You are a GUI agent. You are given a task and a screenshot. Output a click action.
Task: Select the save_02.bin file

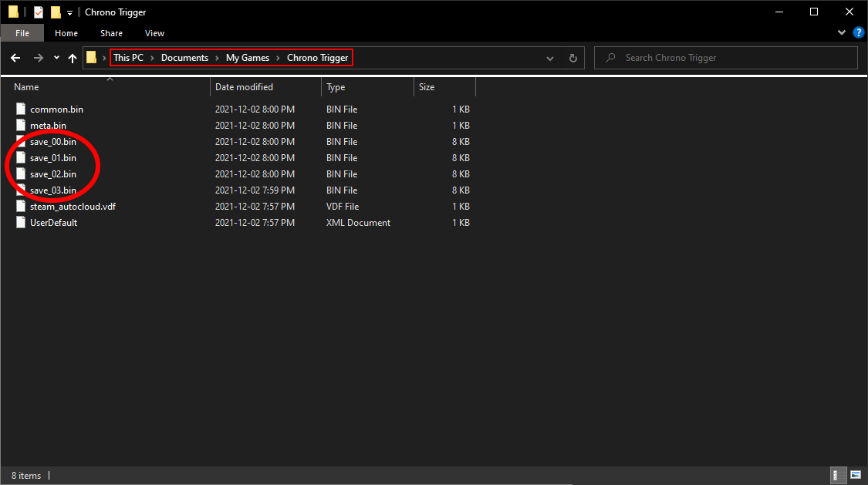click(x=53, y=173)
